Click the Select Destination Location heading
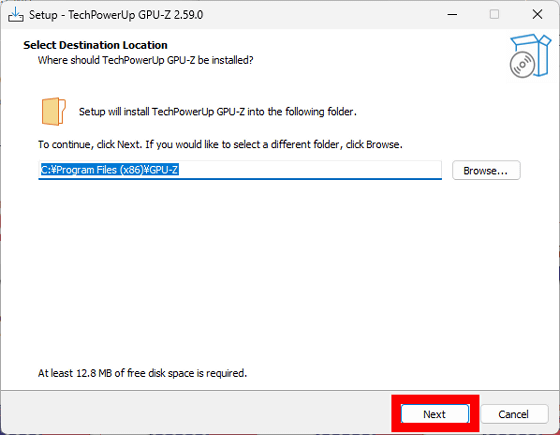Viewport: 560px width, 435px height. 95,45
